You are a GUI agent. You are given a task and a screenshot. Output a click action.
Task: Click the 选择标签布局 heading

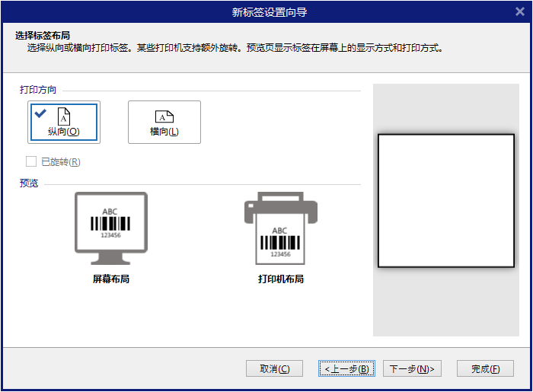[x=43, y=36]
